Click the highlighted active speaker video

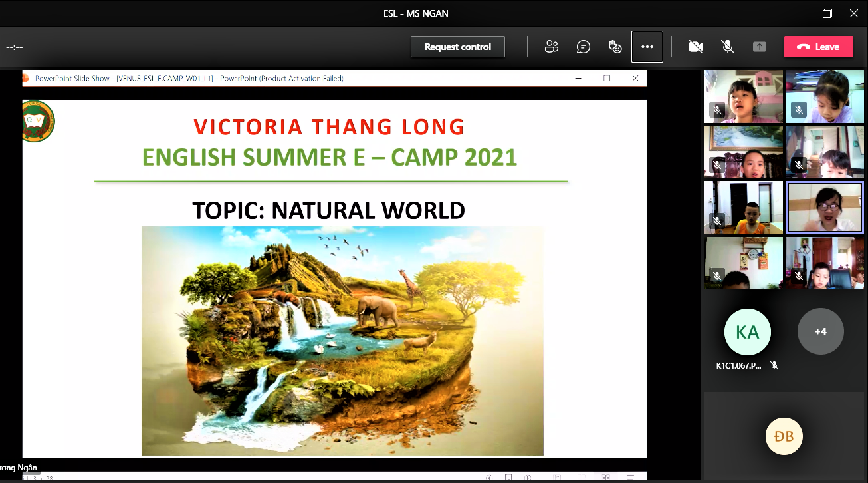(824, 208)
